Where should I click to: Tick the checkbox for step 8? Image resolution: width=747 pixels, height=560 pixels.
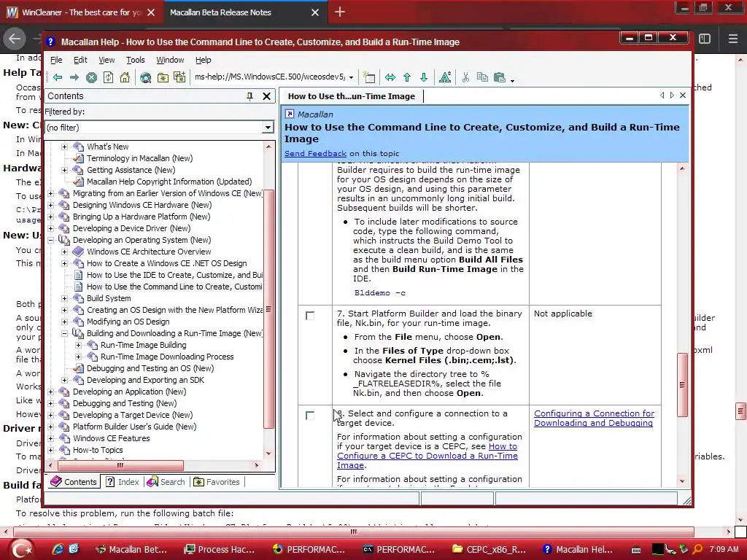(309, 416)
